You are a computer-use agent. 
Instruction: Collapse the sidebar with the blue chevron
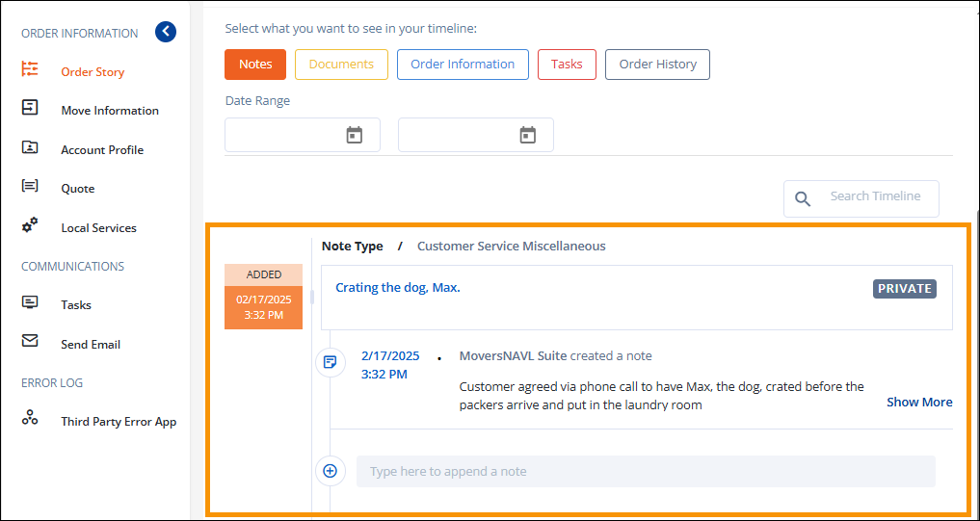(166, 32)
